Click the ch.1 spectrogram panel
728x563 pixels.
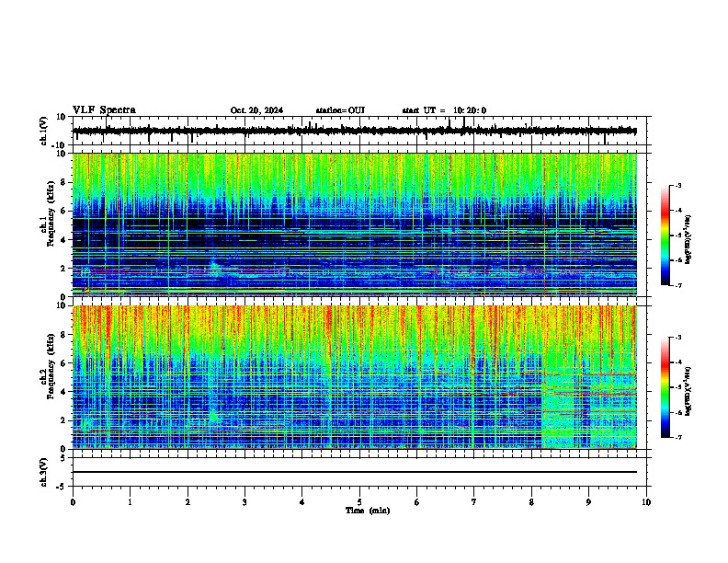pyautogui.click(x=355, y=224)
